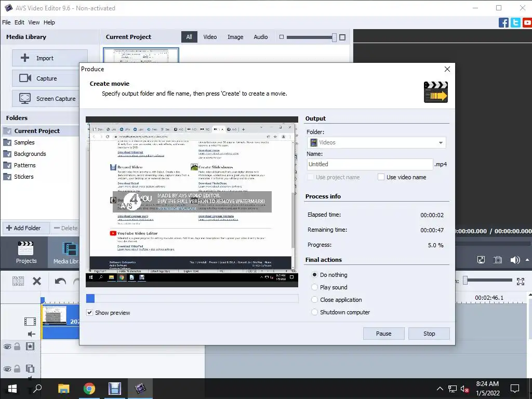This screenshot has height=399, width=532.
Task: Toggle effects track lock icon
Action: [x=17, y=347]
